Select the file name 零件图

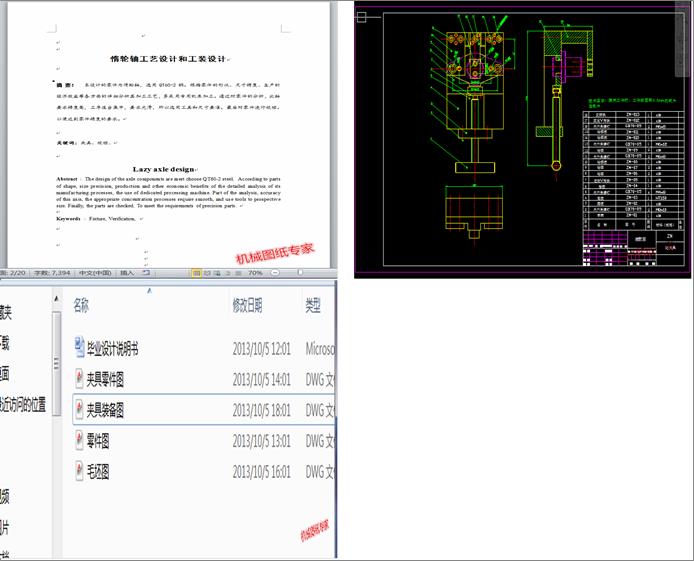click(98, 441)
